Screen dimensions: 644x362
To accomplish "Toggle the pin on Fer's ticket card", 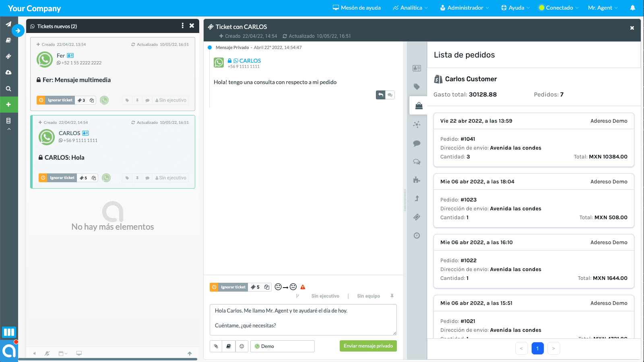I will 137,100.
